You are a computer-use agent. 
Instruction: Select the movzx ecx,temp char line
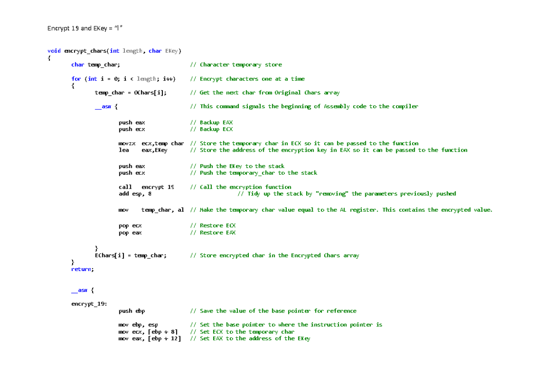point(151,143)
